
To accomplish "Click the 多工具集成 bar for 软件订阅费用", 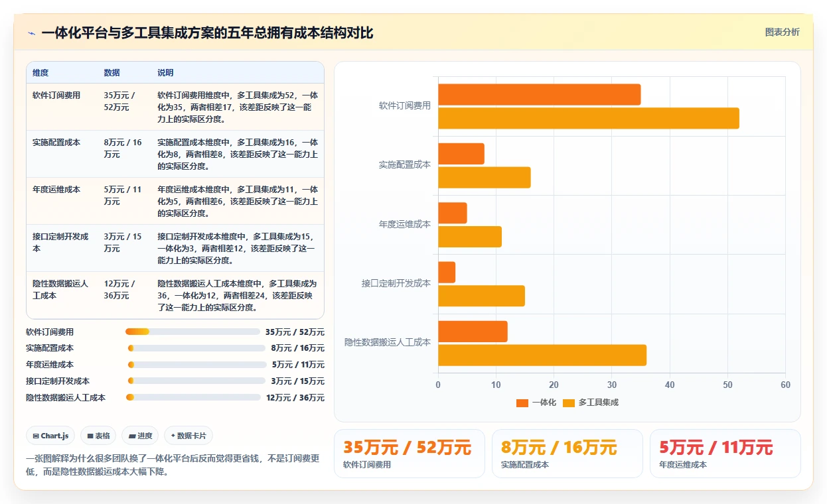I will (588, 118).
